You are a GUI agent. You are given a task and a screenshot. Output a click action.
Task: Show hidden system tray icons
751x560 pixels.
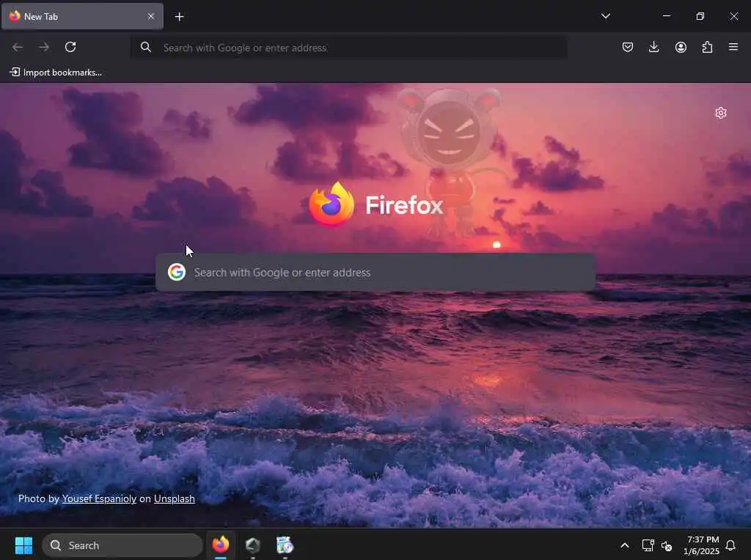pos(625,545)
